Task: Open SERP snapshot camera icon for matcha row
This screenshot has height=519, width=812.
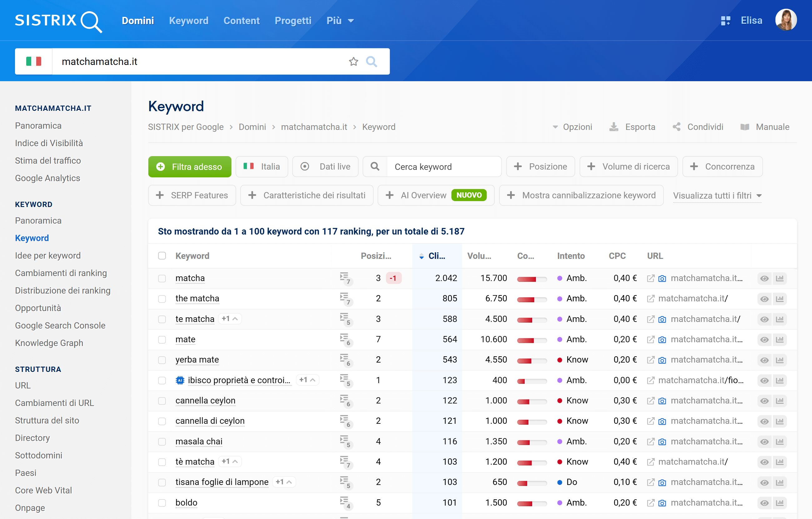Action: (x=662, y=279)
